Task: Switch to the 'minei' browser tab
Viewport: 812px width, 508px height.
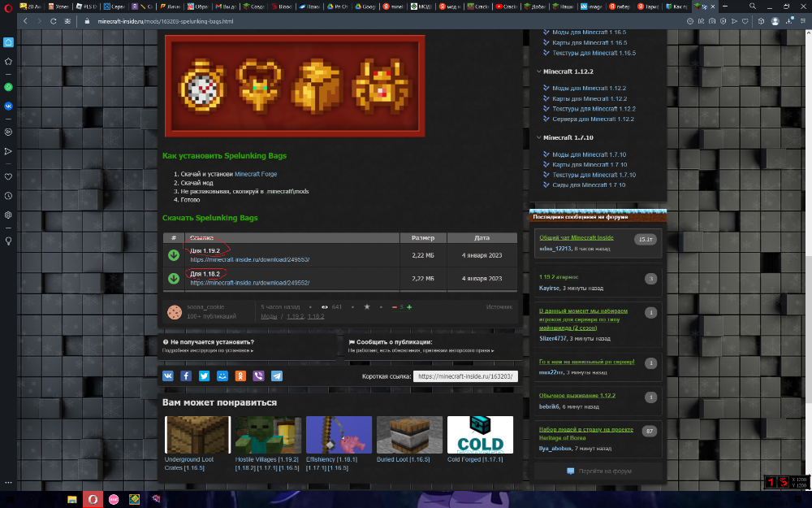Action: tap(393, 7)
